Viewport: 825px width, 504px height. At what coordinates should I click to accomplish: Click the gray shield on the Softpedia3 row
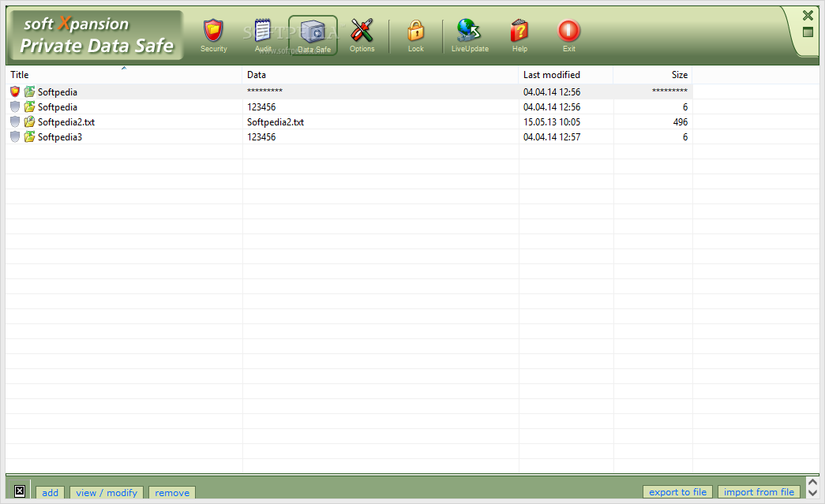[x=15, y=136]
